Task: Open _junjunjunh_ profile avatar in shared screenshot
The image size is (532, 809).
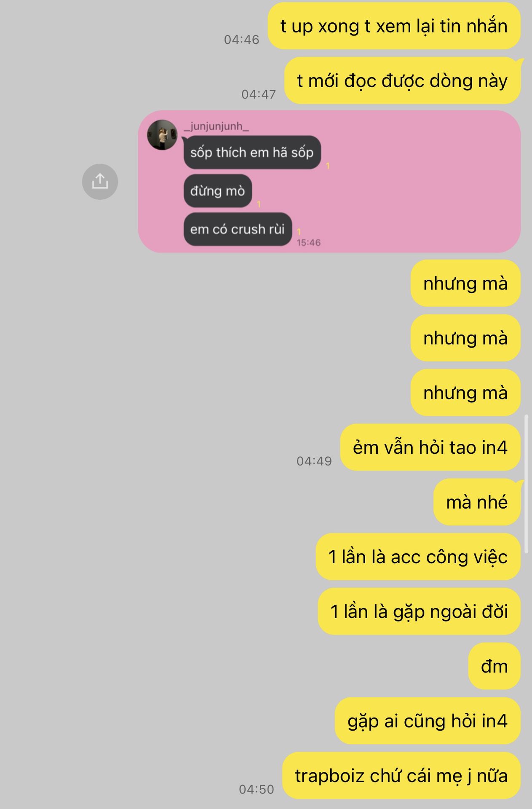Action: coord(162,135)
